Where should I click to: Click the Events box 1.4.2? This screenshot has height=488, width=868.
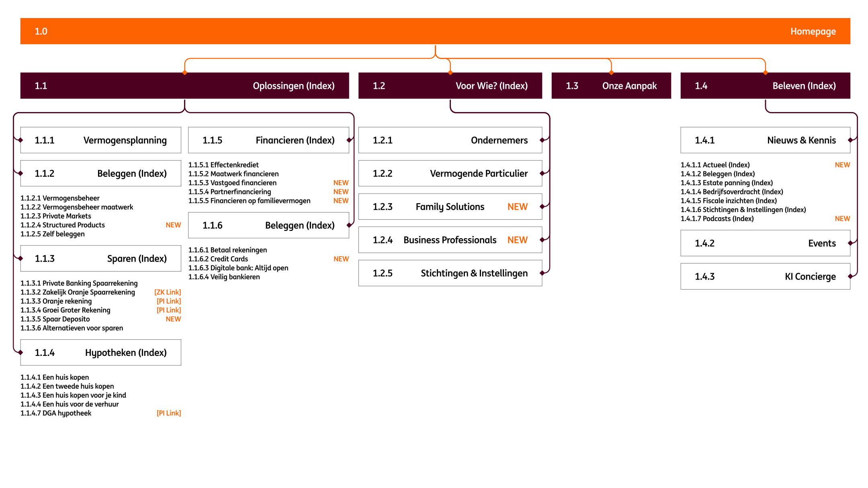(x=765, y=243)
